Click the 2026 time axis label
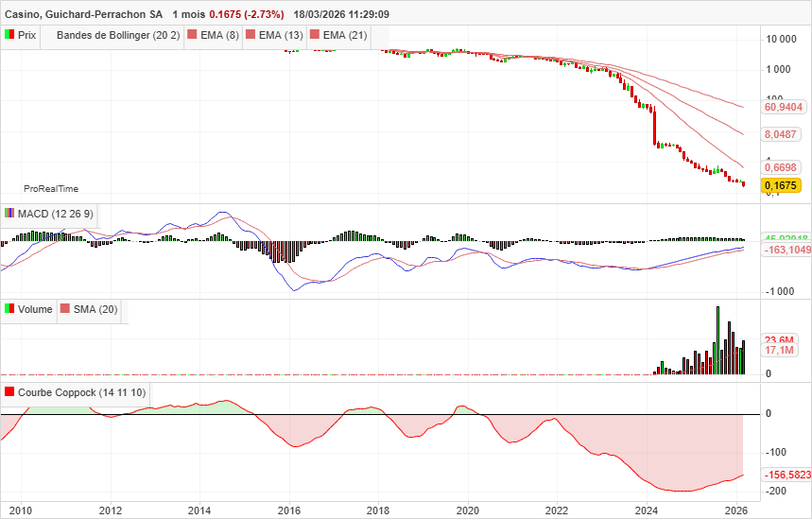Viewport: 812px width, 519px height. point(735,510)
